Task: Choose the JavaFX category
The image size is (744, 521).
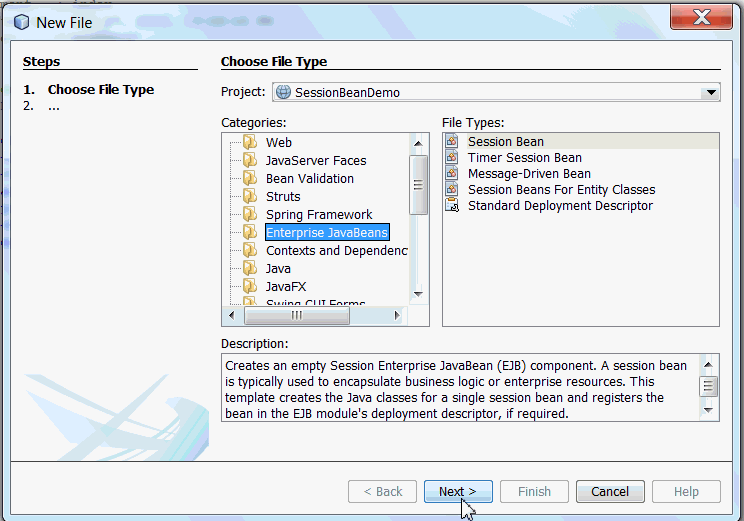Action: tap(286, 287)
